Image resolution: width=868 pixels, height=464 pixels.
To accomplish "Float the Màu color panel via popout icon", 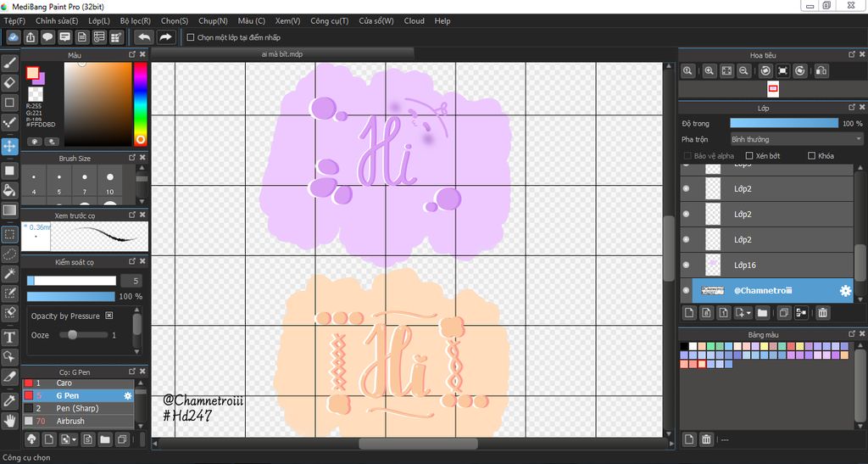I will coord(131,54).
